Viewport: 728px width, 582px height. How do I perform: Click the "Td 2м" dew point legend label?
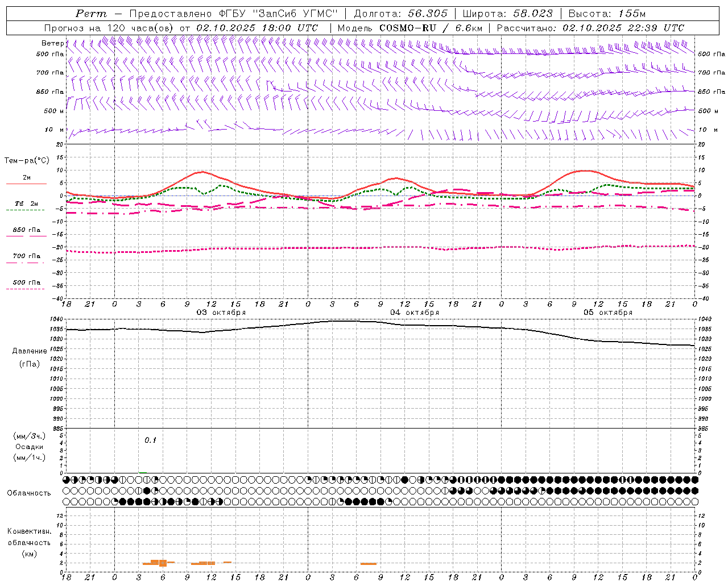[x=26, y=203]
